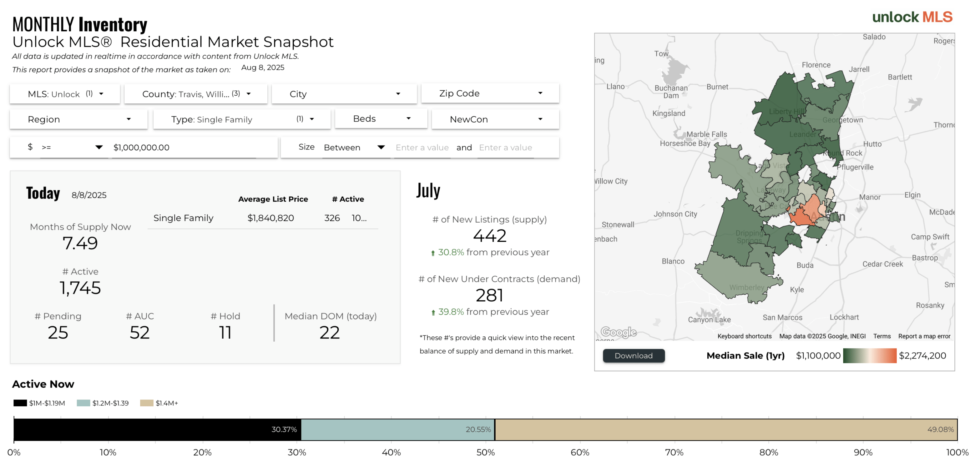Click the Download button under the map
Viewport: 980px width, 467px height.
634,356
